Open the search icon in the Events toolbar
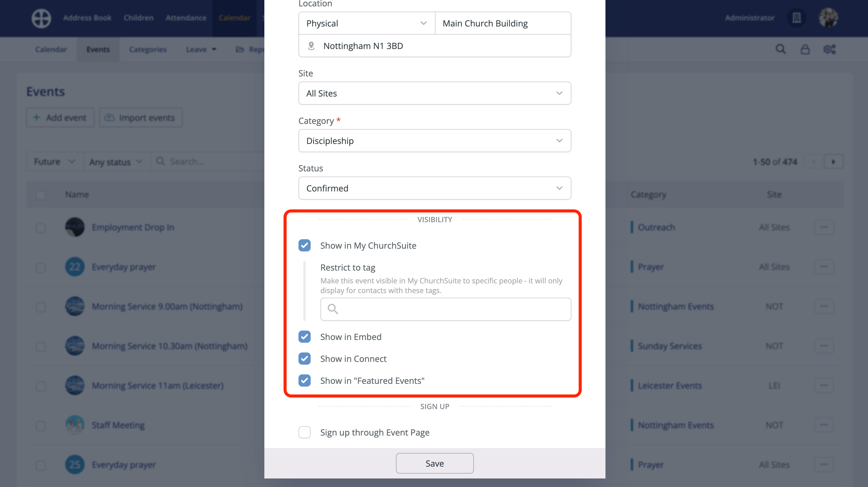The image size is (868, 487). pos(780,49)
